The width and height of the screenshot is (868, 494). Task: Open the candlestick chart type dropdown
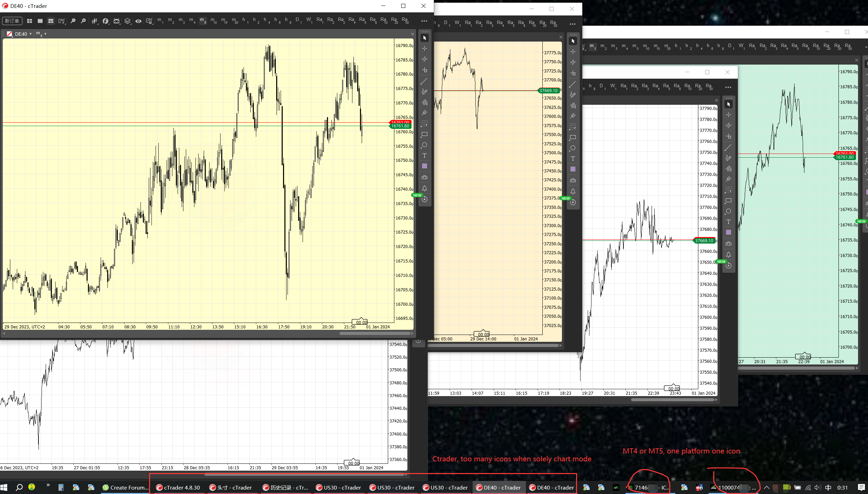pos(94,21)
